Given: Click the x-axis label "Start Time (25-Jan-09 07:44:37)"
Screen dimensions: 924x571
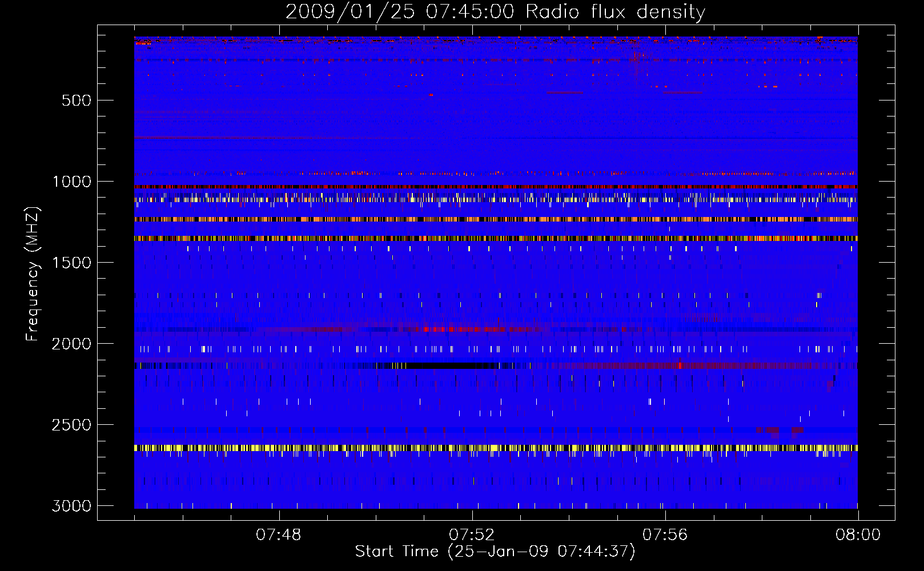Looking at the screenshot, I should coord(495,552).
